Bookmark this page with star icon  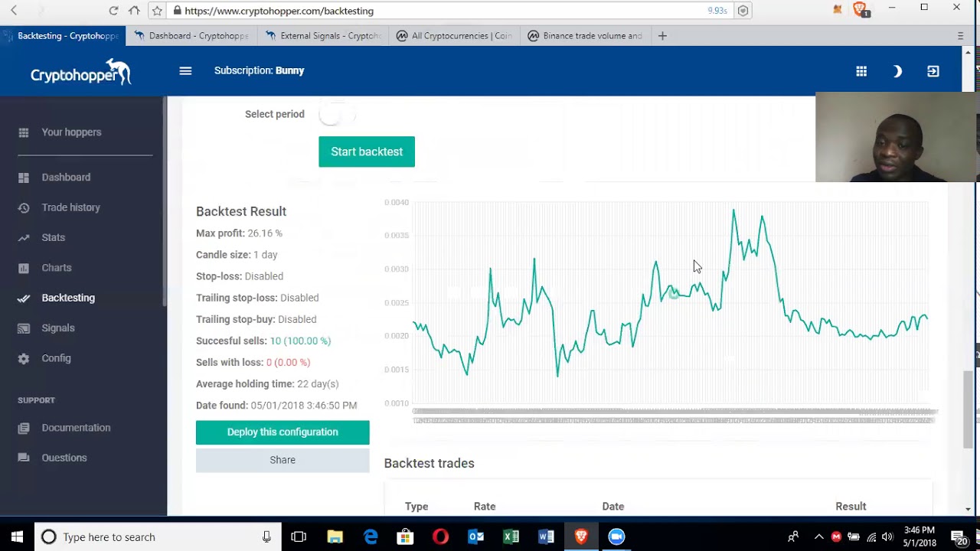click(157, 11)
